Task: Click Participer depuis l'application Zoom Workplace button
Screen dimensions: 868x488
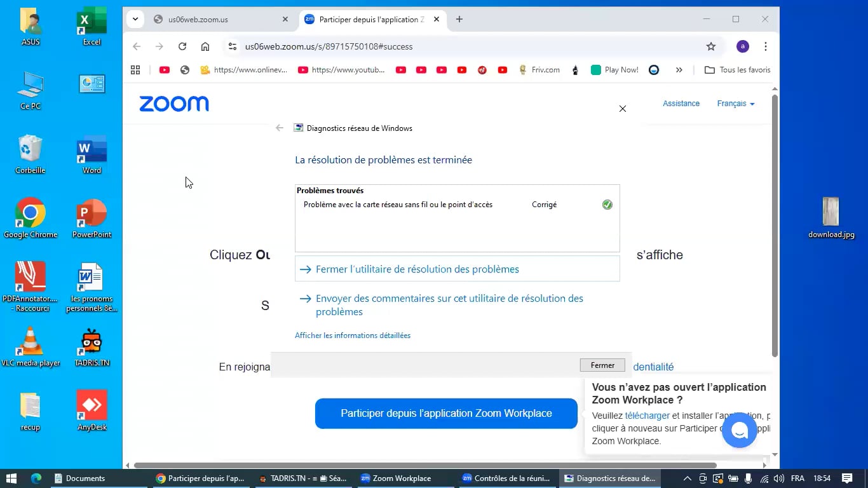Action: [x=446, y=413]
